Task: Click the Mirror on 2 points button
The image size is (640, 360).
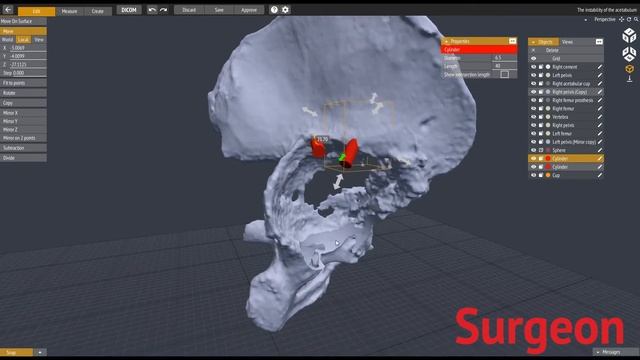Action: 23,138
